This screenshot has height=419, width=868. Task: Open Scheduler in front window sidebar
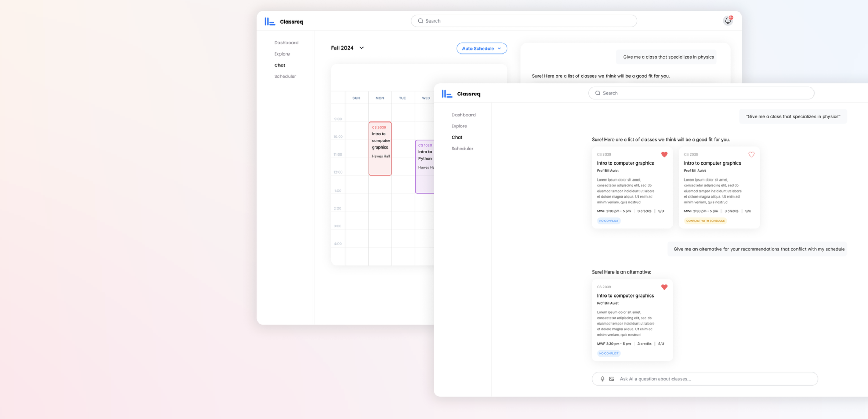pos(462,149)
